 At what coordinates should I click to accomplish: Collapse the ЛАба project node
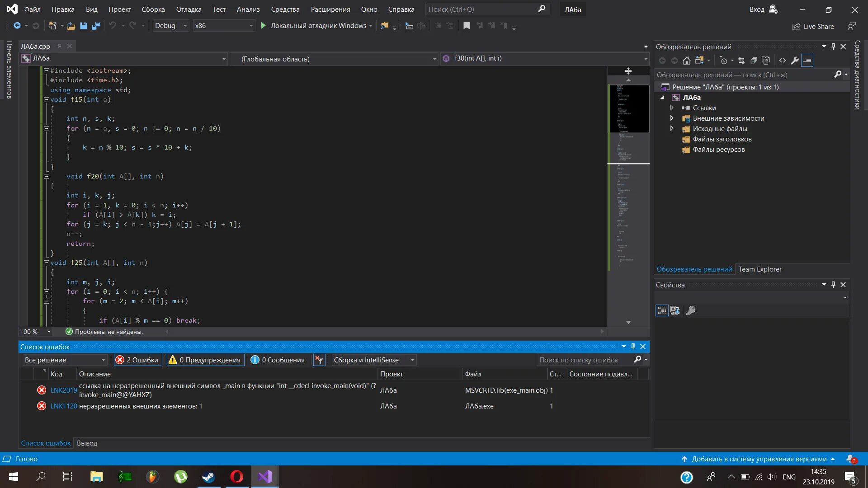tap(662, 98)
